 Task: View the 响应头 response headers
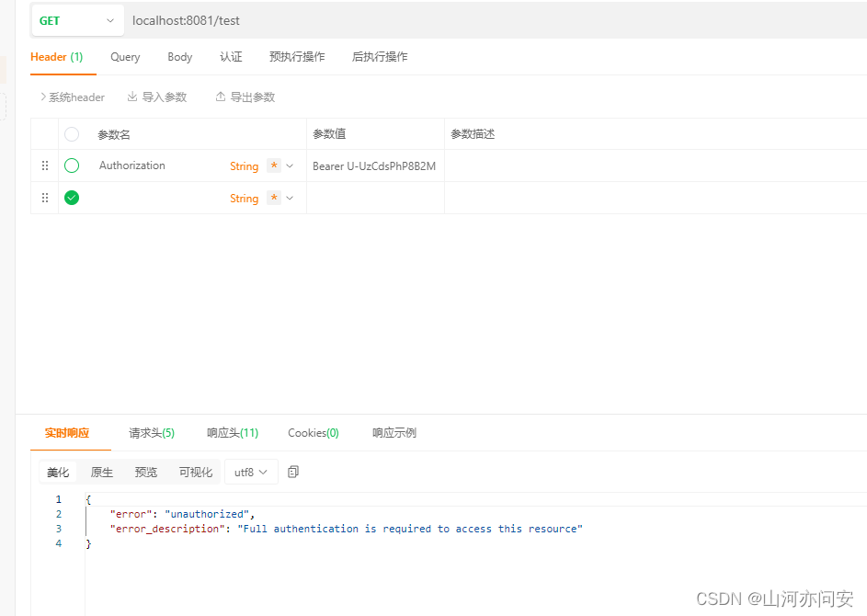(x=233, y=432)
